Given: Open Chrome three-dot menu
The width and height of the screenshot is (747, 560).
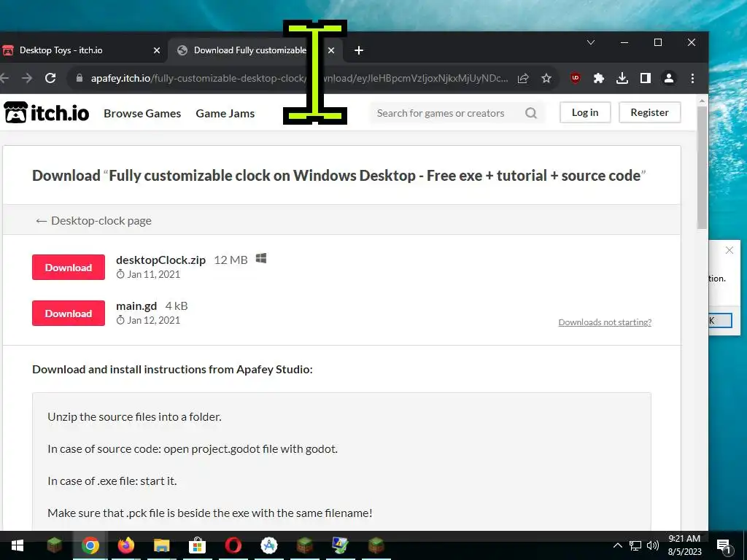Looking at the screenshot, I should point(693,78).
